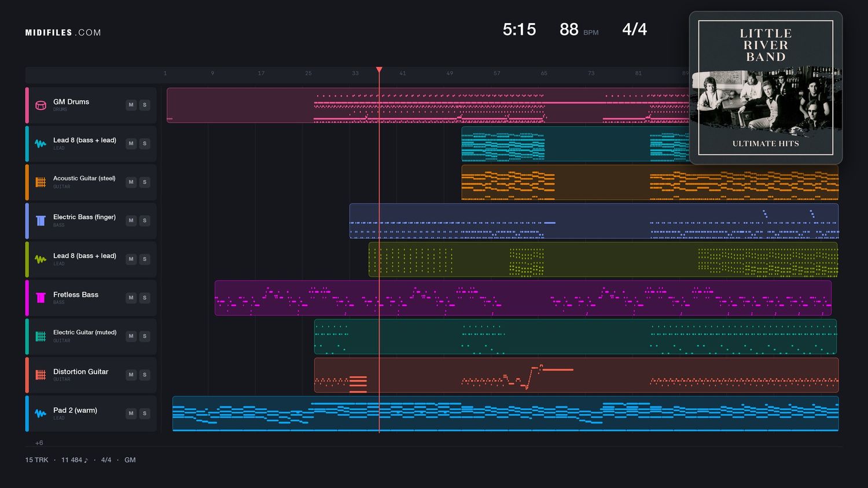The image size is (868, 488).
Task: Mute the GM Drums track
Action: (x=131, y=105)
